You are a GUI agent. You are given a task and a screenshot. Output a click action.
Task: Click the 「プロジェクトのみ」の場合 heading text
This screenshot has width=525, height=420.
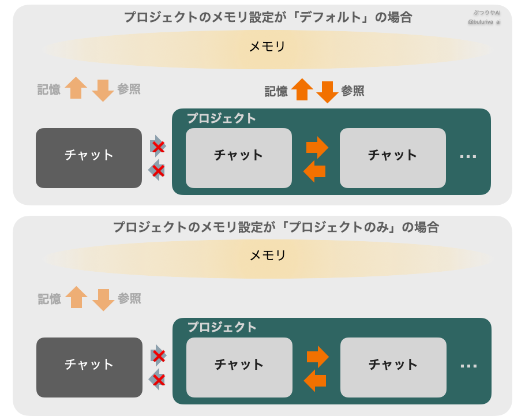pos(275,227)
